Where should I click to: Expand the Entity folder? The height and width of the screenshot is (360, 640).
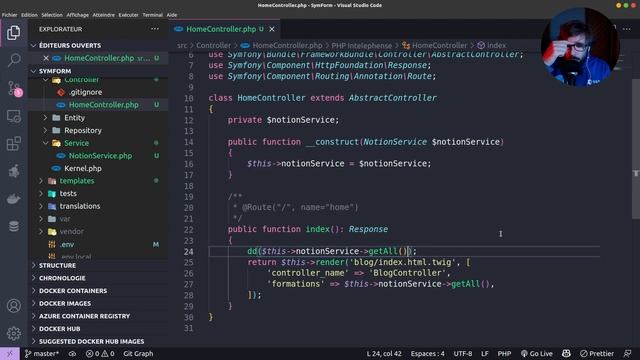point(74,118)
